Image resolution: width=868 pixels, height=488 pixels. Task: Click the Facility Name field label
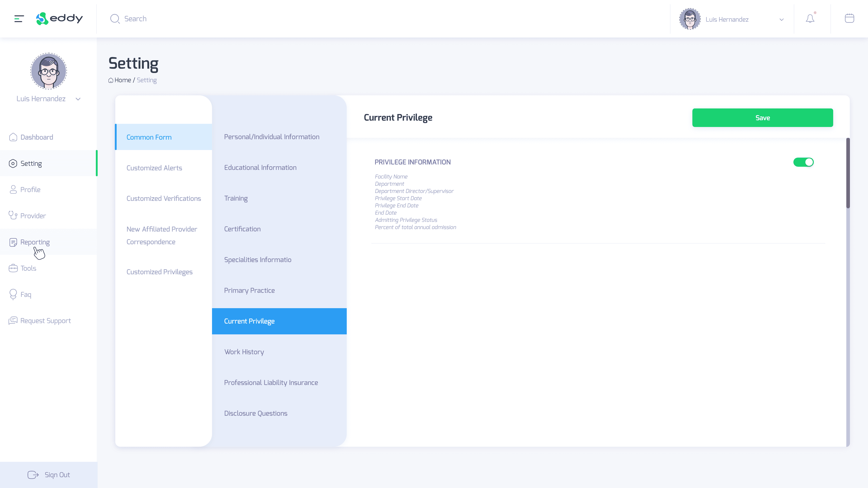point(391,176)
